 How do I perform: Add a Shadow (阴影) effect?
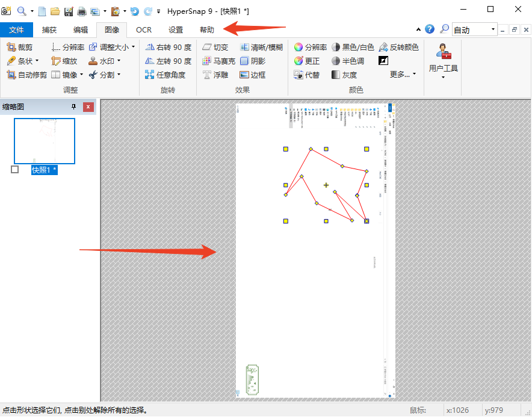click(252, 61)
